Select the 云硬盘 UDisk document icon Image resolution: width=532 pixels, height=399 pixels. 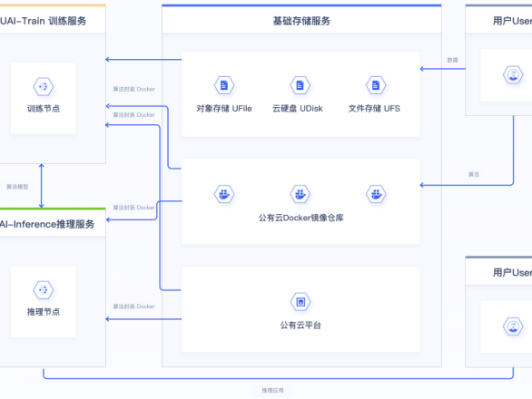300,85
